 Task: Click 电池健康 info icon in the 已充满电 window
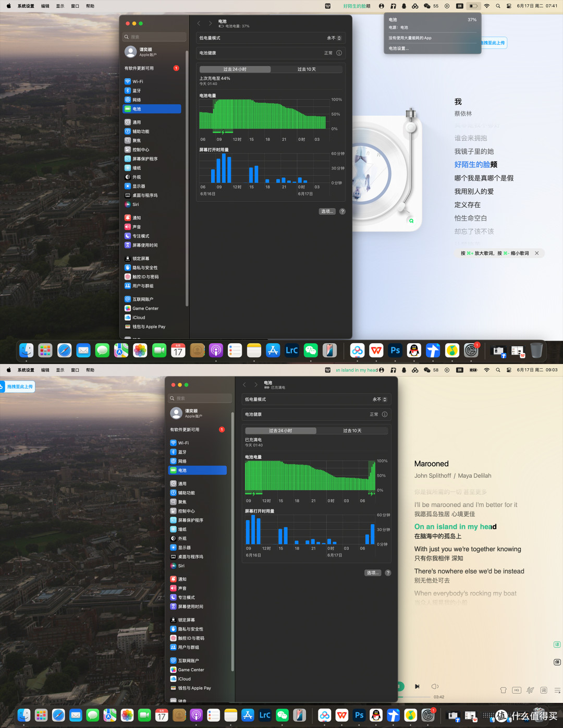click(385, 414)
